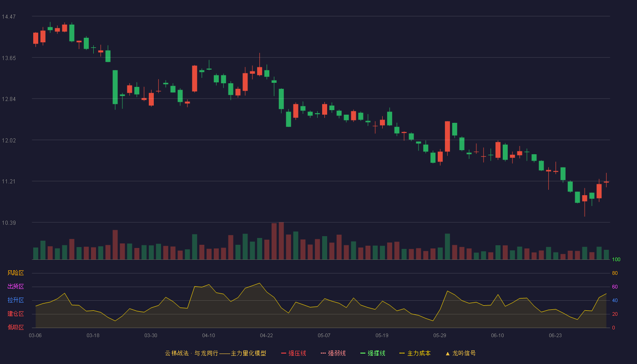Click the 05-29 date label
Screen dimensions: 637x364
click(440, 335)
